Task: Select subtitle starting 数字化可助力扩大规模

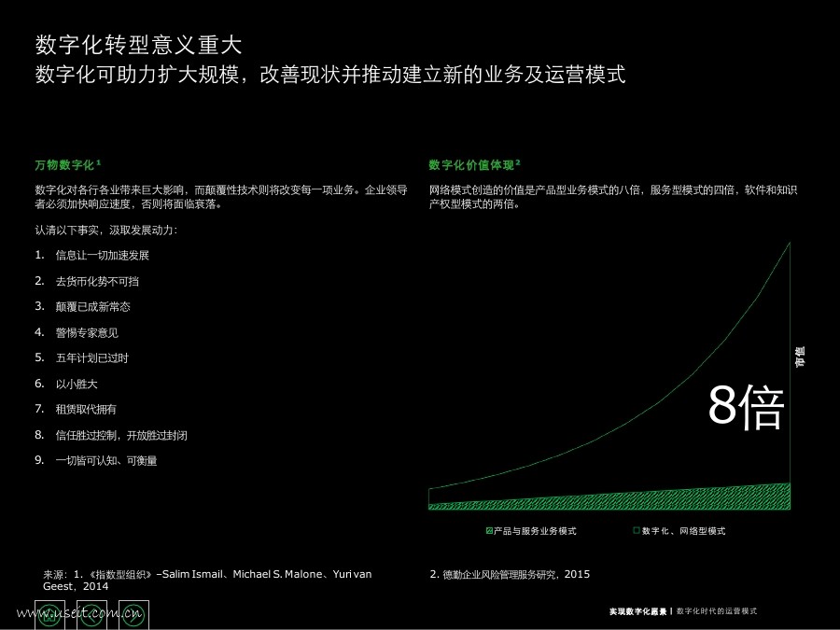Action: coord(330,75)
